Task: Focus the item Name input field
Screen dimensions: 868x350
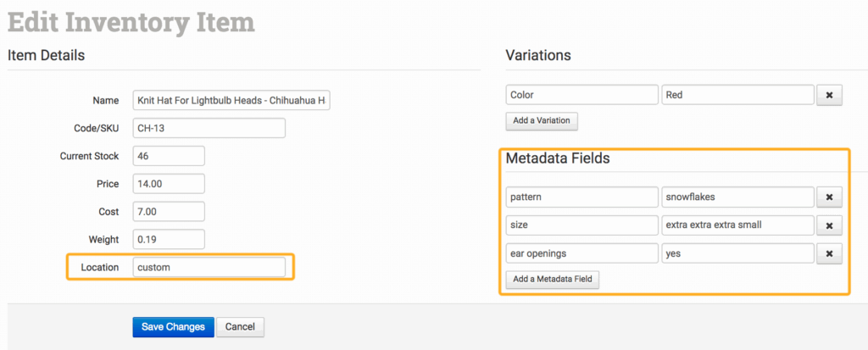Action: click(231, 101)
